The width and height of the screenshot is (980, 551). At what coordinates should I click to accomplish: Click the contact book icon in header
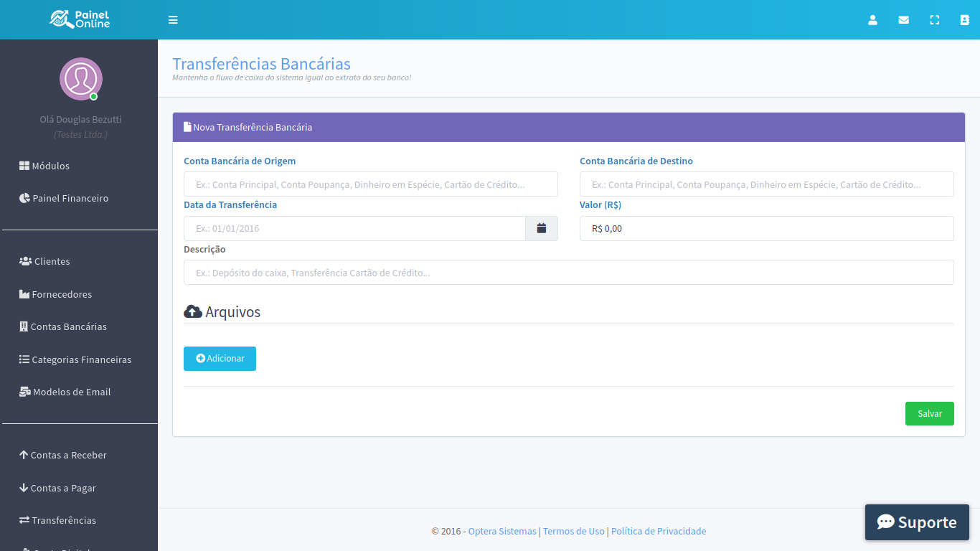click(965, 20)
